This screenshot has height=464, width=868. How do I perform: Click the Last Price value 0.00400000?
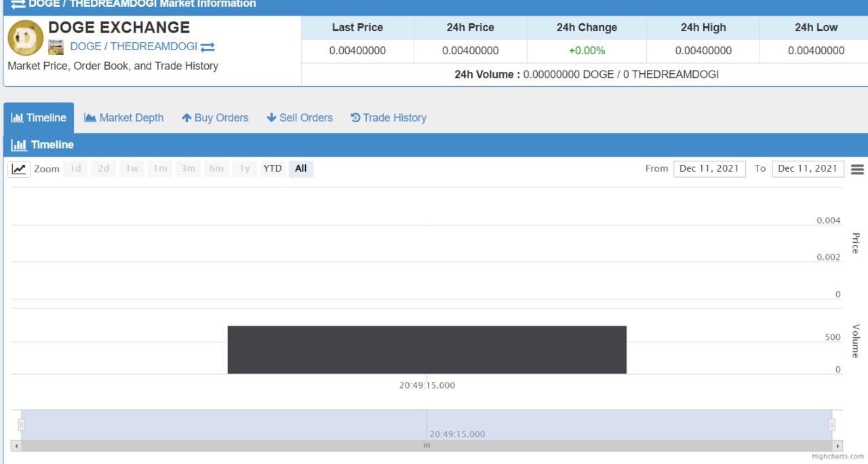tap(357, 51)
